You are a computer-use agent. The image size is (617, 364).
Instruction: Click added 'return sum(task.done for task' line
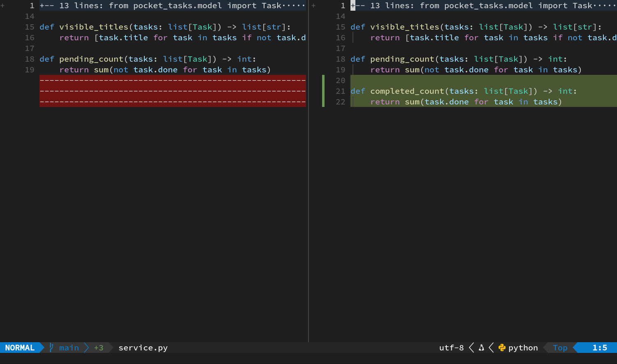click(466, 102)
